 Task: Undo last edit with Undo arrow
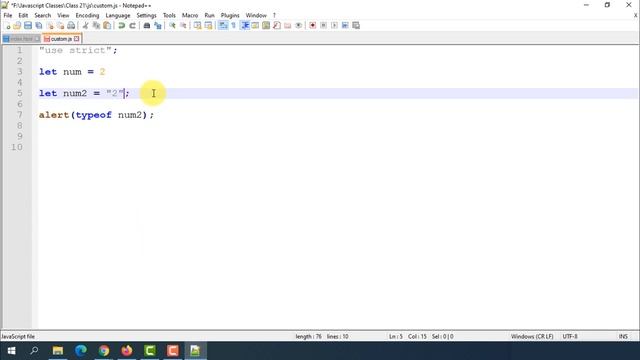(121, 26)
